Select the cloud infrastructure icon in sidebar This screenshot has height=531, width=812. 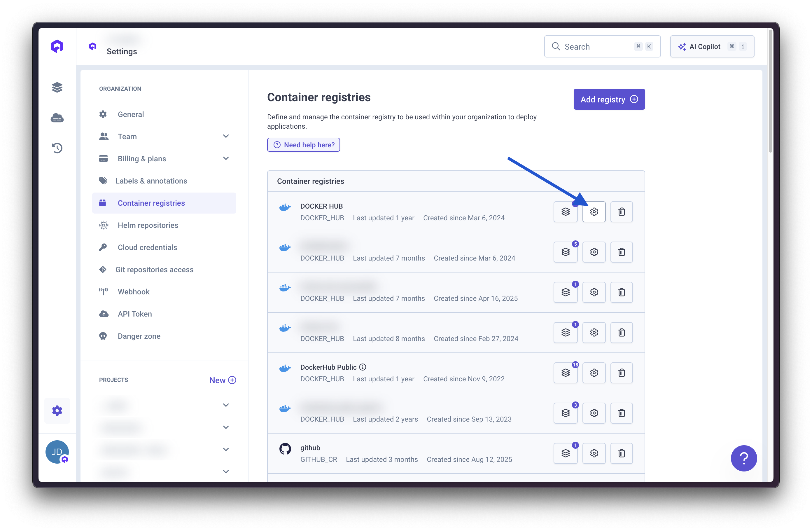click(57, 118)
